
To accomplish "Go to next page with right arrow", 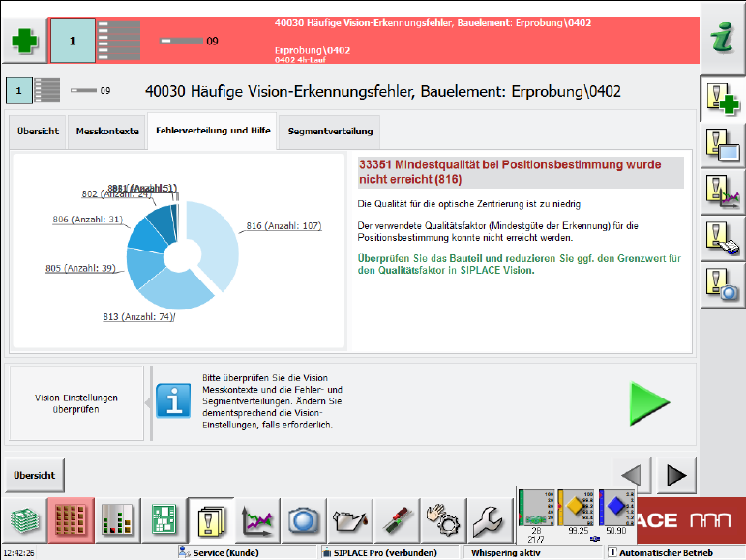I will [676, 475].
